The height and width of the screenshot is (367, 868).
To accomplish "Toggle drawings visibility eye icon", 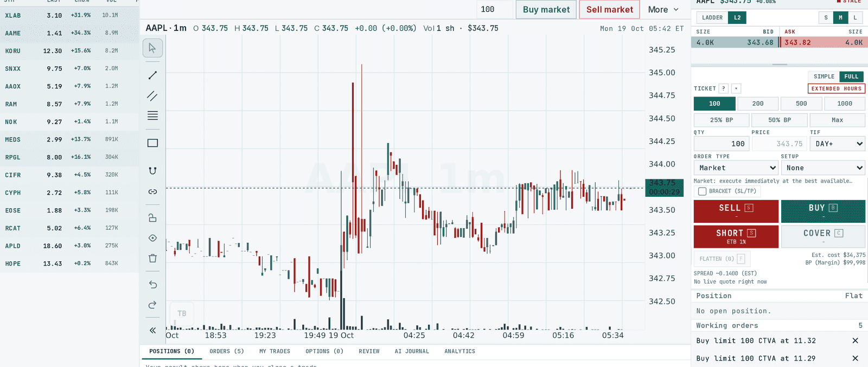I will 152,238.
